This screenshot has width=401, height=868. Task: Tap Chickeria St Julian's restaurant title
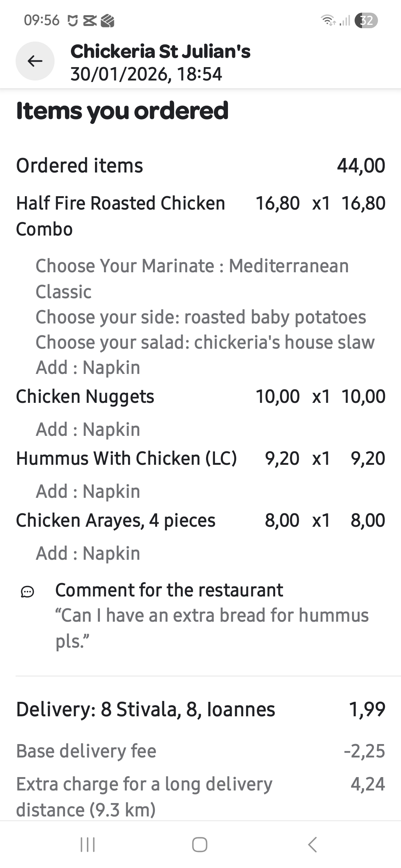[x=160, y=51]
